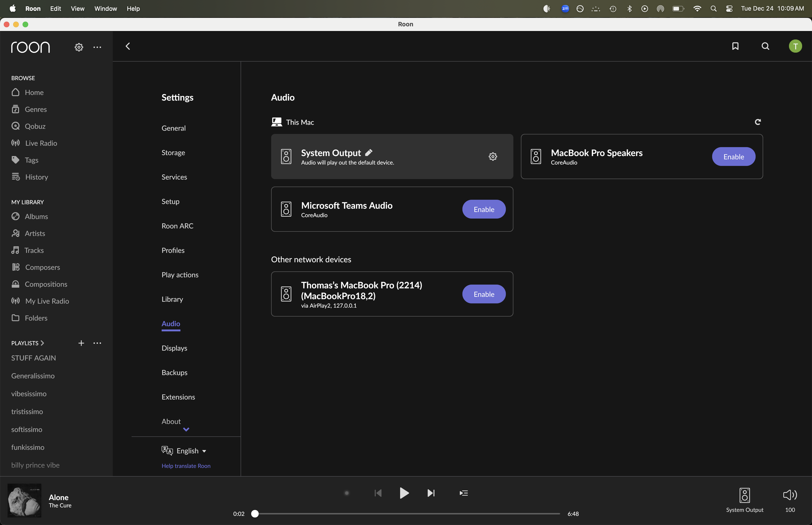Add a new playlist with plus icon
Viewport: 812px width, 525px height.
pos(81,343)
